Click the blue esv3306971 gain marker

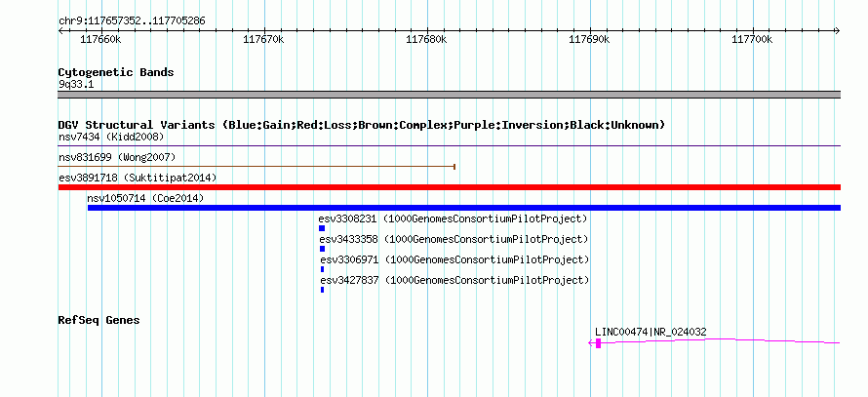[x=322, y=269]
